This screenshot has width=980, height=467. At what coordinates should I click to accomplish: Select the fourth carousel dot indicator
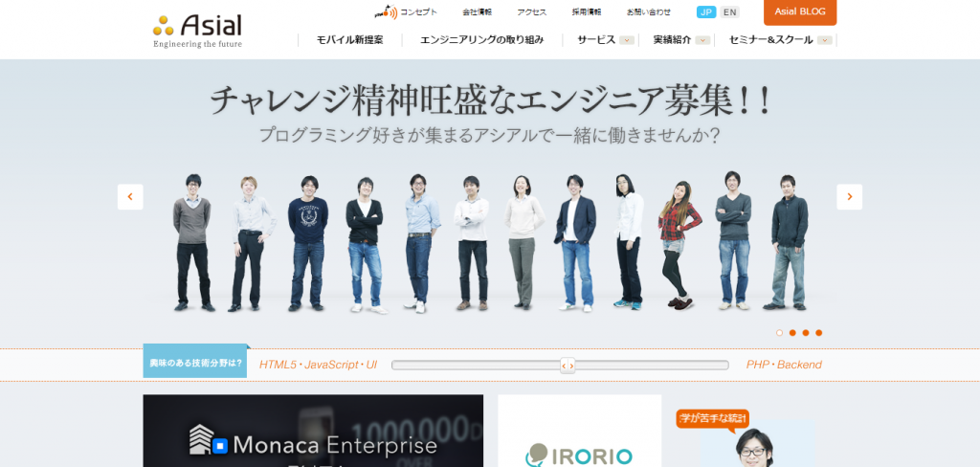coord(819,333)
